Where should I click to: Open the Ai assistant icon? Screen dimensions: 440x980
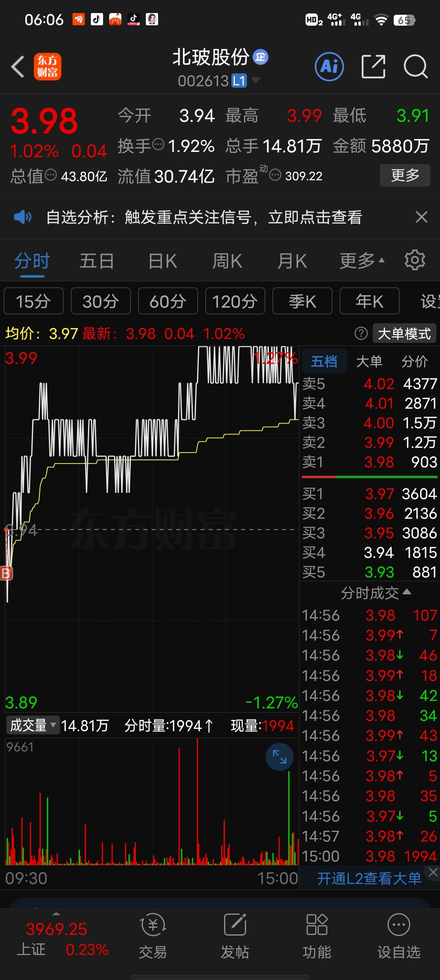tap(329, 66)
